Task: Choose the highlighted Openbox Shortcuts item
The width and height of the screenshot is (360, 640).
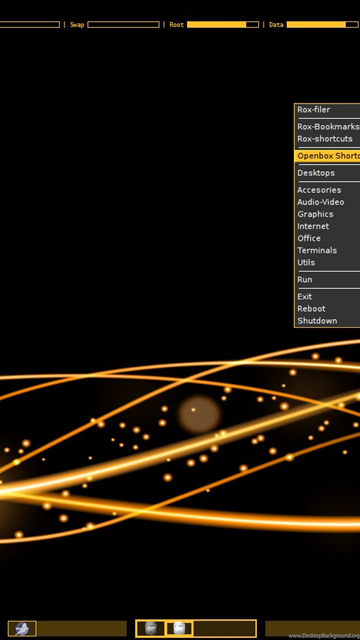Action: pyautogui.click(x=327, y=156)
